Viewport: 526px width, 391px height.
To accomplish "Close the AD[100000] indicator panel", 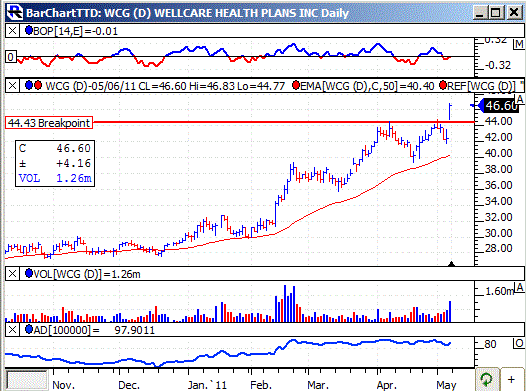I will [x=12, y=330].
